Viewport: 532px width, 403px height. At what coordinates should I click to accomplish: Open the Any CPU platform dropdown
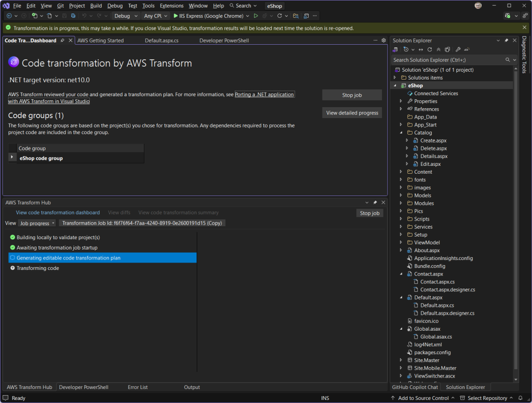(154, 16)
